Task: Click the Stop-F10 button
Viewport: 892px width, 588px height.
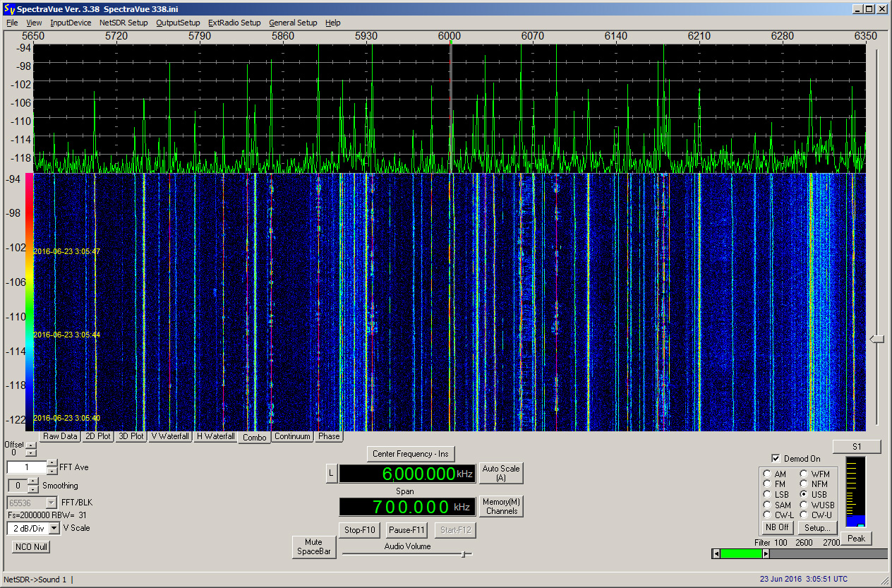Action: [x=360, y=529]
